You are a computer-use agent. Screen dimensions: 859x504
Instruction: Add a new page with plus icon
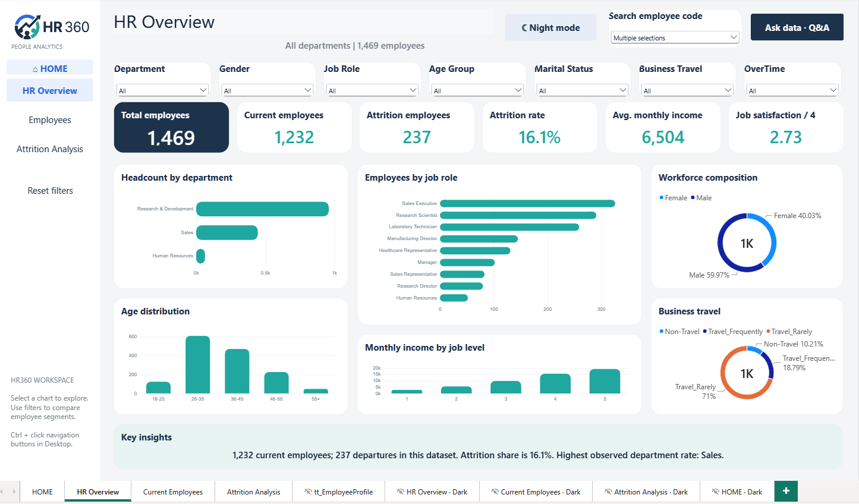click(786, 491)
